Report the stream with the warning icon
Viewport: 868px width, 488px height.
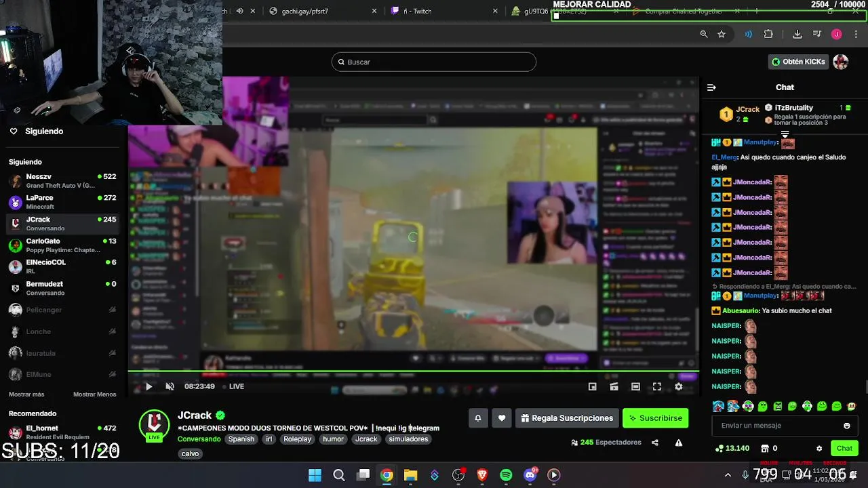pyautogui.click(x=679, y=443)
